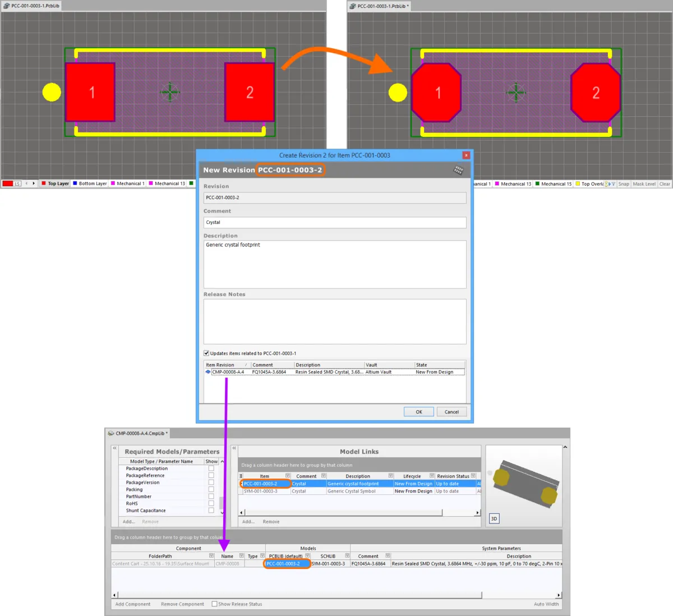Click previous layer tab arrow in left editor

26,183
